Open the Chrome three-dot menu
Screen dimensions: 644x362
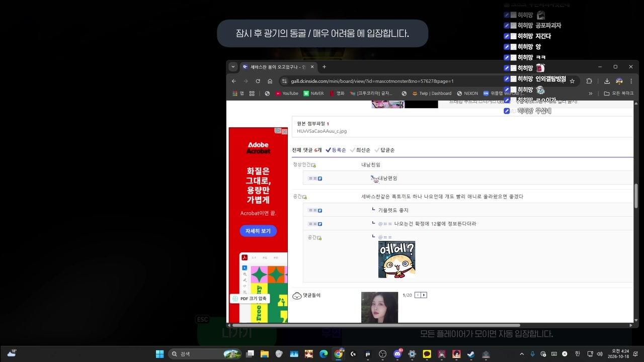click(631, 81)
